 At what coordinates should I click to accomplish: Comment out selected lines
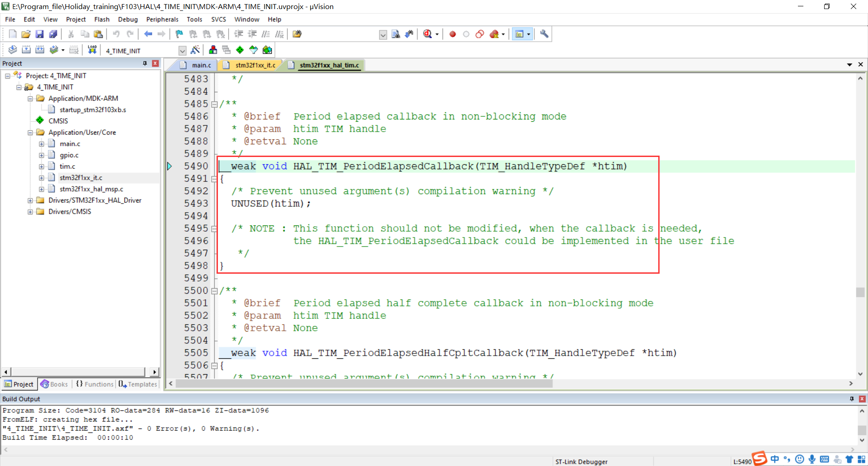coord(266,34)
